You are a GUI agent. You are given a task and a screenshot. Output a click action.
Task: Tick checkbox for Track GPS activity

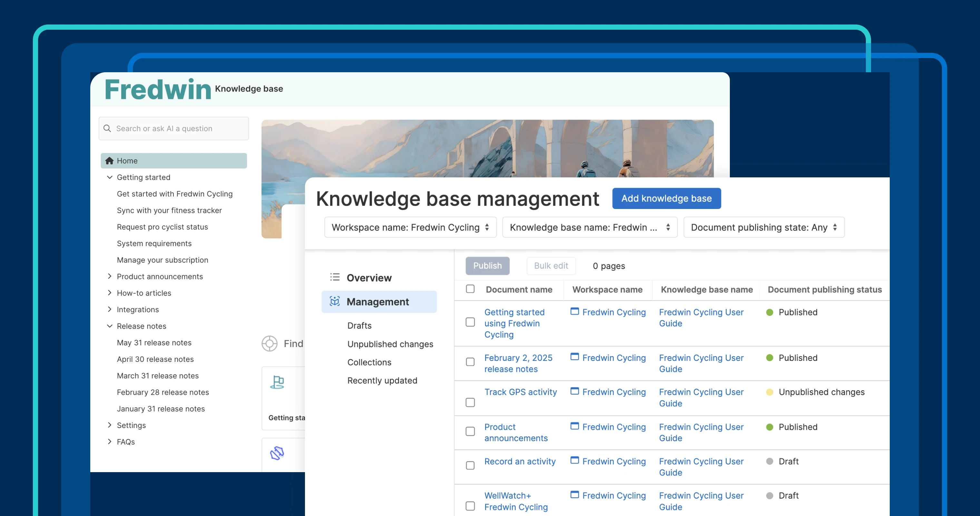coord(470,402)
